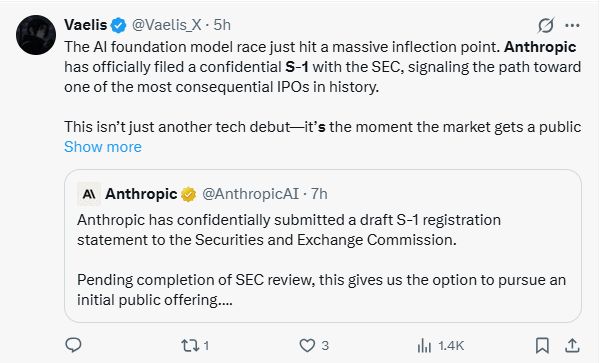This screenshot has width=600, height=363.
Task: Expand tweet with Show more
Action: pos(103,147)
